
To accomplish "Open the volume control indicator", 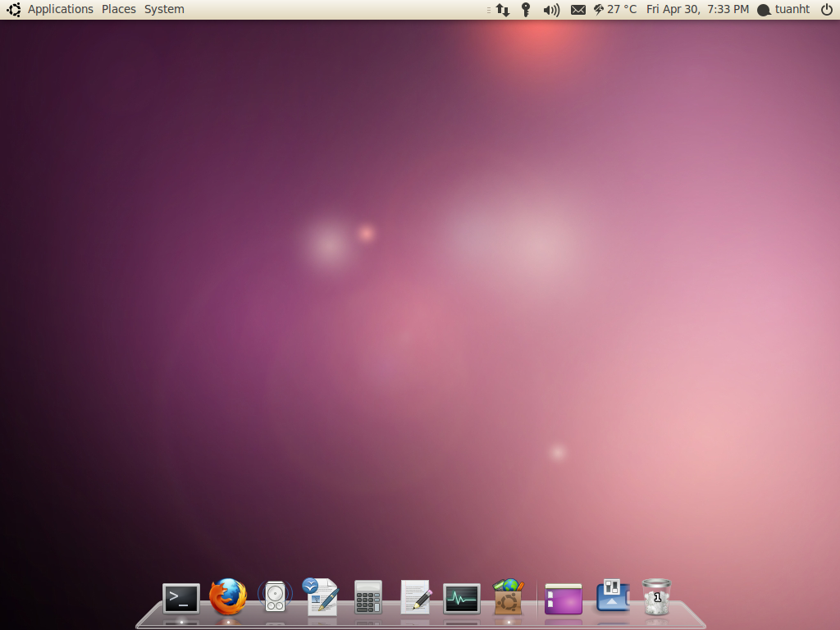I will (551, 10).
